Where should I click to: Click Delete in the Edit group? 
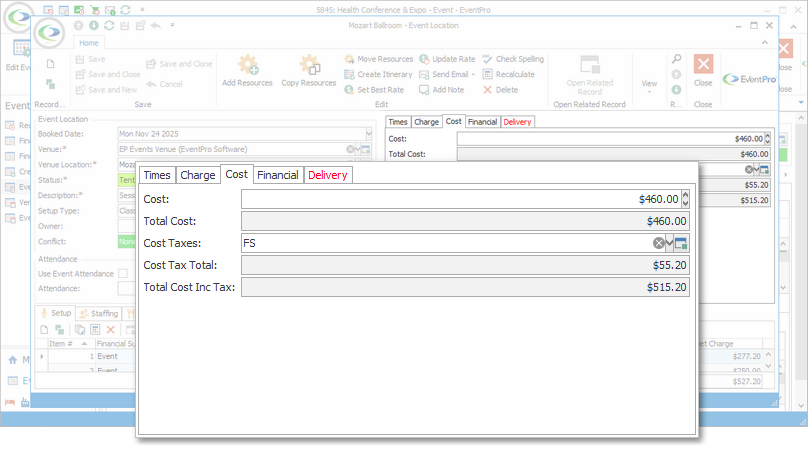[500, 90]
